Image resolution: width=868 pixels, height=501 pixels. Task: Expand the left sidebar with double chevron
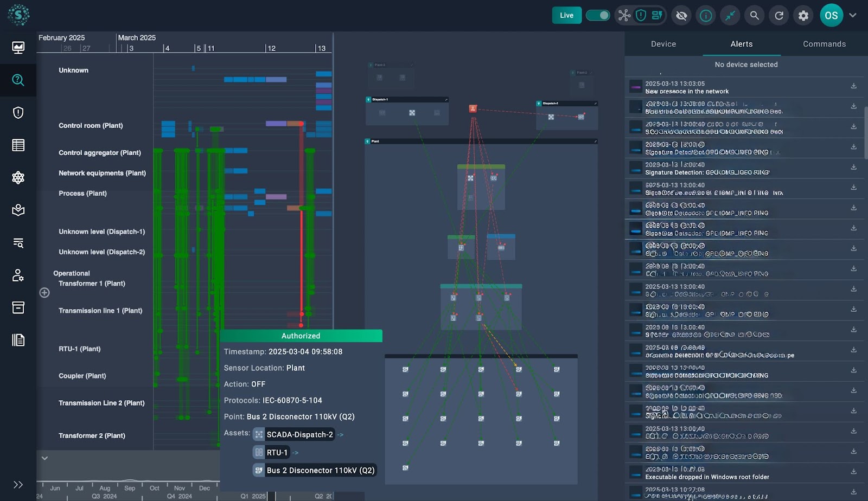(18, 485)
